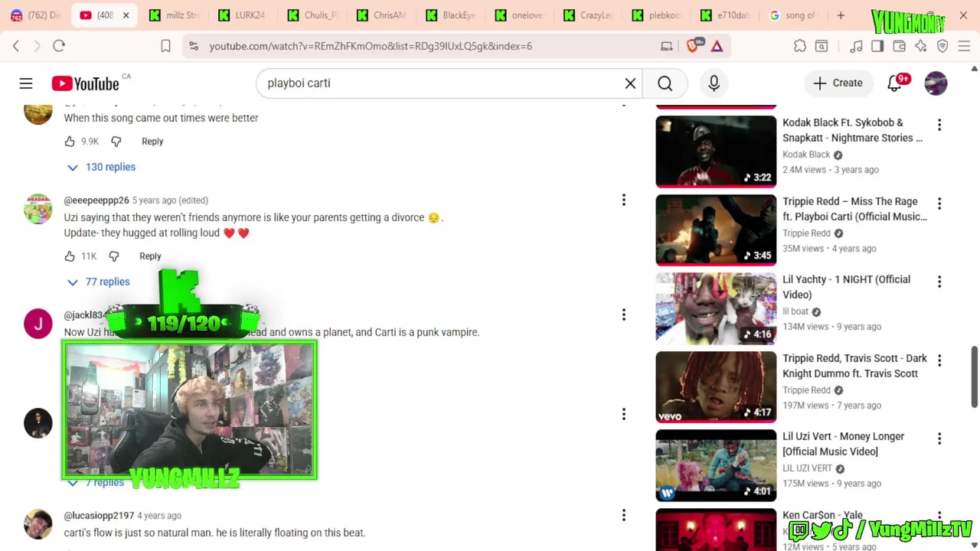The width and height of the screenshot is (980, 551).
Task: Bookmark this page icon in address bar
Action: (165, 46)
